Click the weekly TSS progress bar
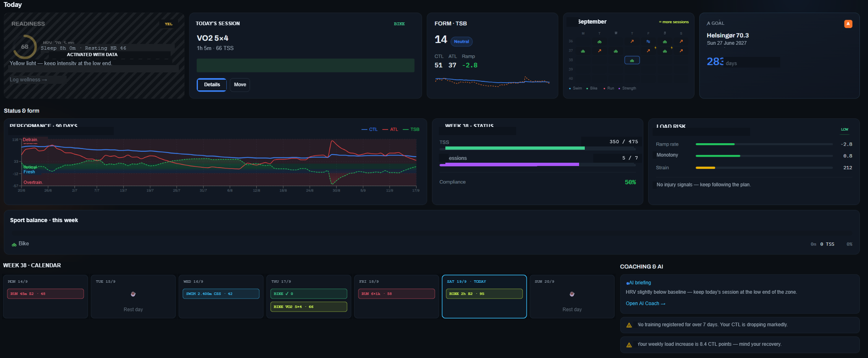The image size is (868, 358). pos(538,148)
